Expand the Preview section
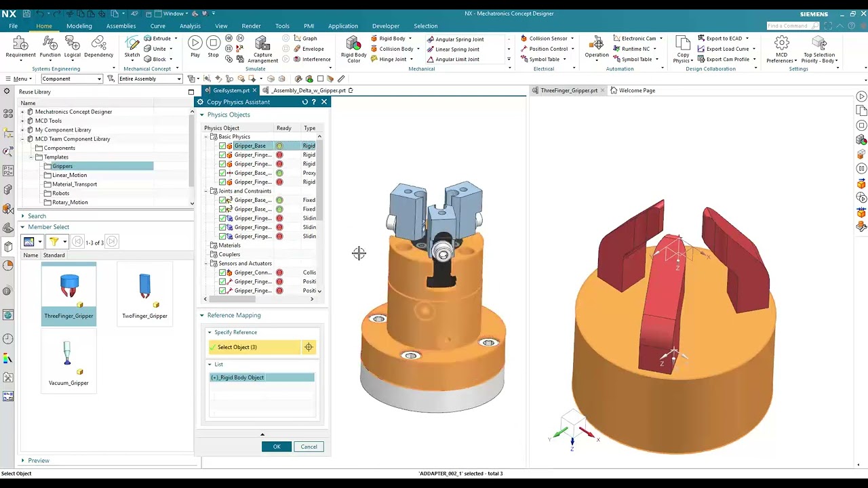This screenshot has height=488, width=868. click(x=22, y=461)
